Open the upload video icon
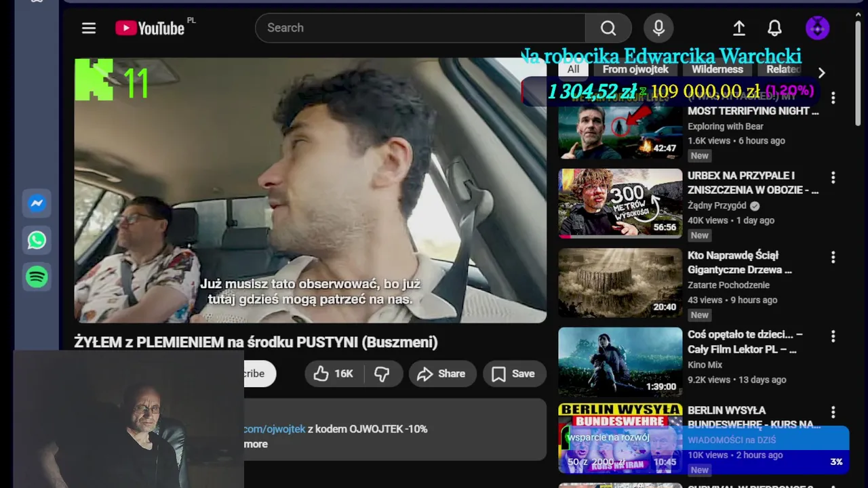868x488 pixels. tap(739, 28)
